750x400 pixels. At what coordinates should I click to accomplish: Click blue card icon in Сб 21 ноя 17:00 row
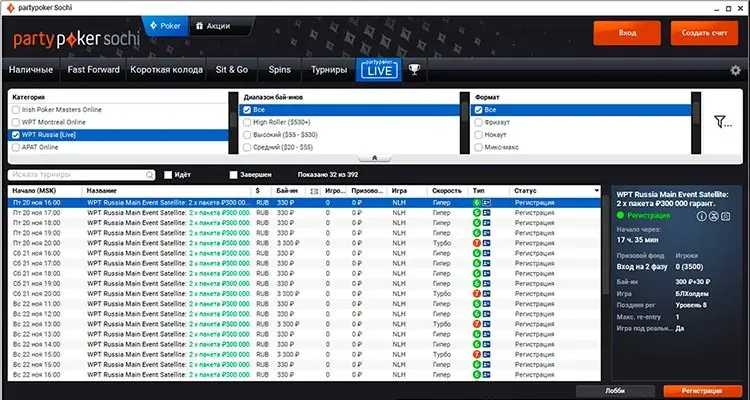486,264
